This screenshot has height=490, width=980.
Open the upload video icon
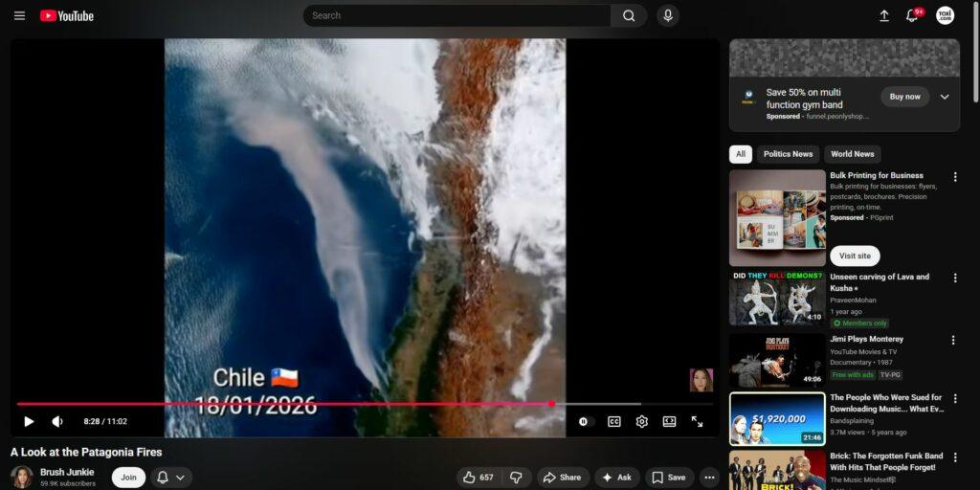883,15
